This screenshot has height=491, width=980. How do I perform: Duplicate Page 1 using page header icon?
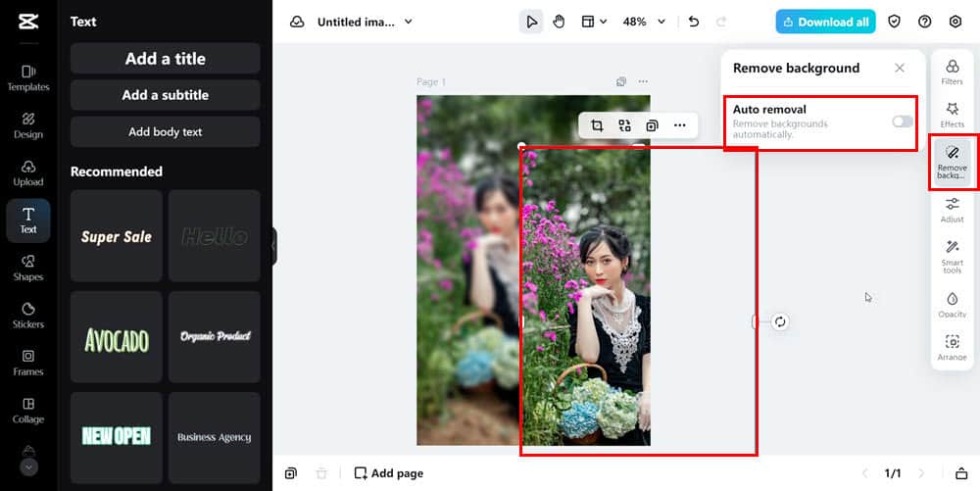pyautogui.click(x=620, y=82)
